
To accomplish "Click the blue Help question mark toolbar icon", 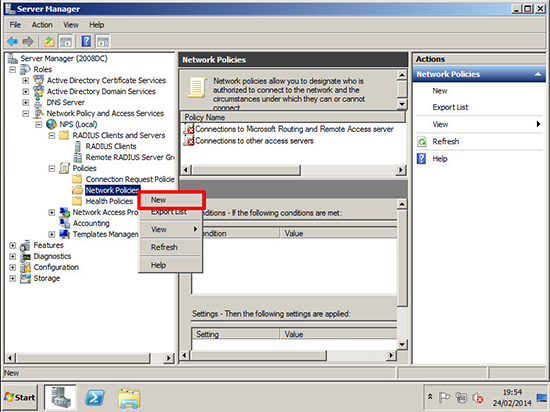I will click(x=86, y=41).
